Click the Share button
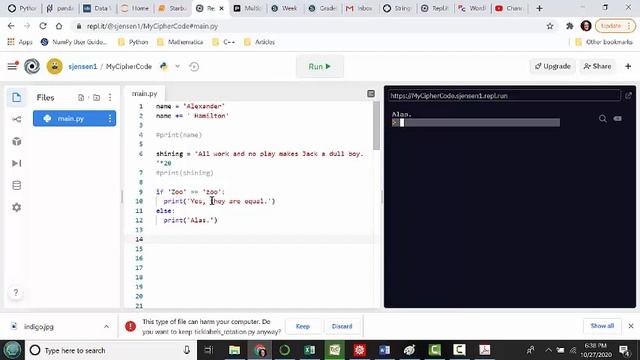 597,66
